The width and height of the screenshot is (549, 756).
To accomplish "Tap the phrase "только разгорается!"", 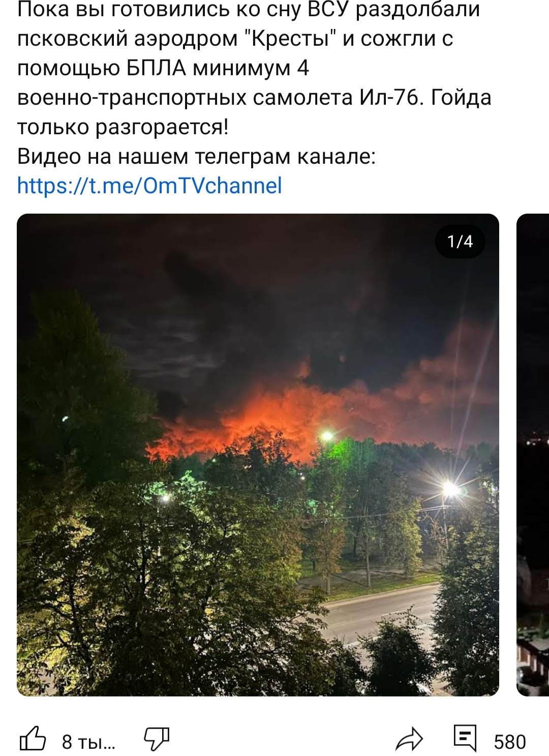I will coord(123,127).
